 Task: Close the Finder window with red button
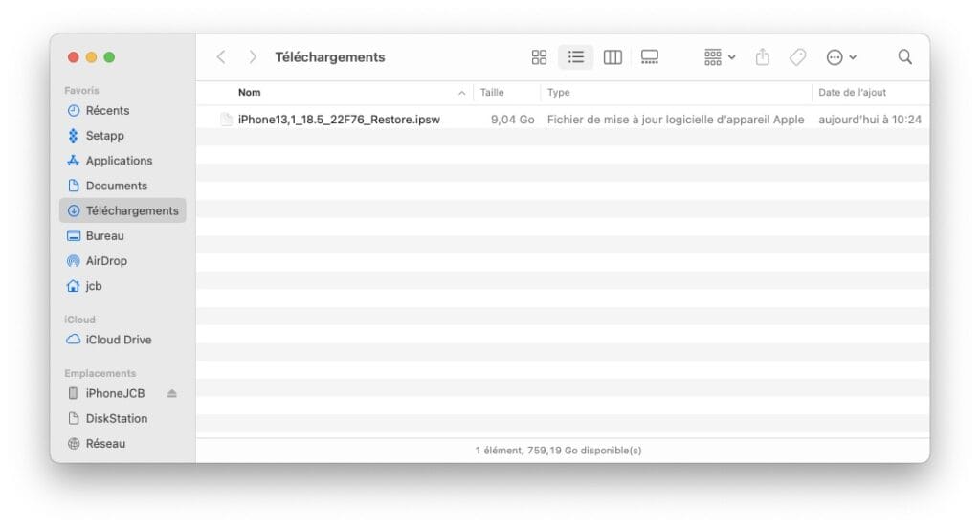point(73,57)
